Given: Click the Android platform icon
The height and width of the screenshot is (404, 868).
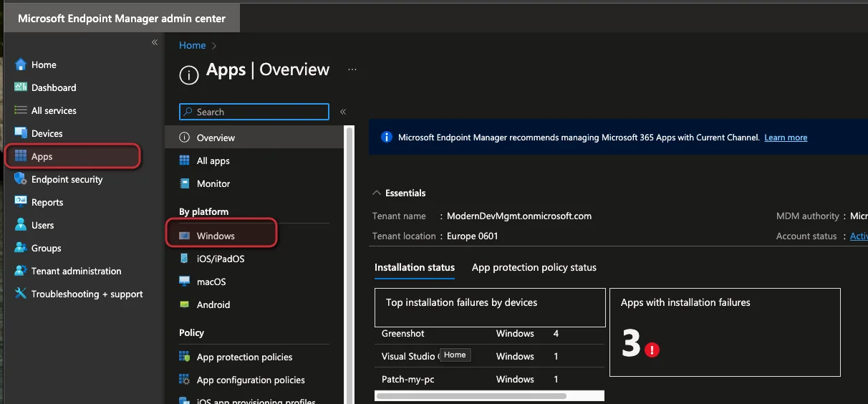Looking at the screenshot, I should 185,304.
